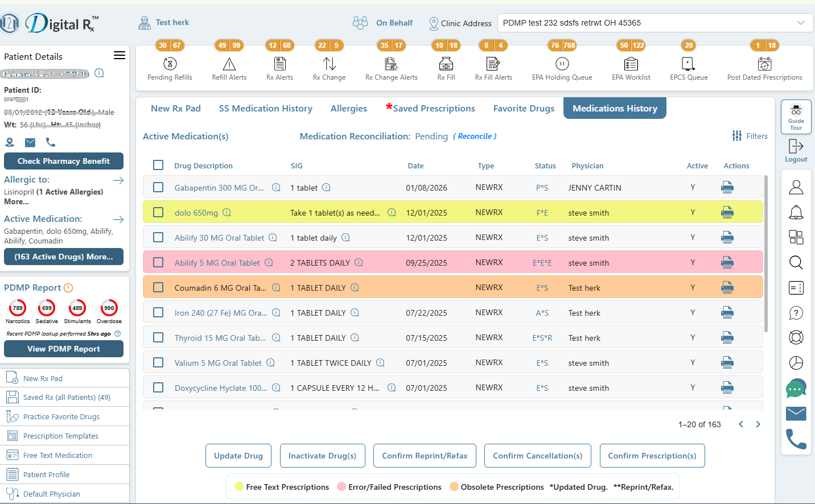Expand the Allergic to arrow
The image size is (815, 504).
point(118,180)
